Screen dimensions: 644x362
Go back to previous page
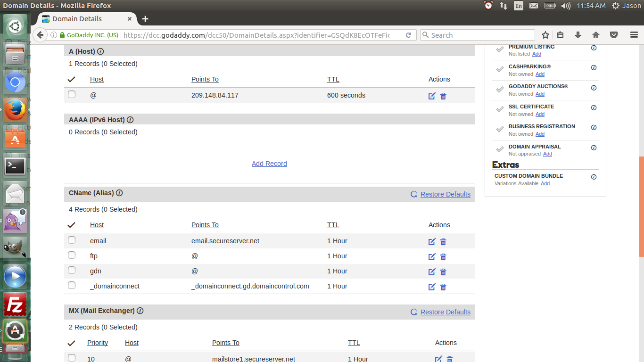40,35
